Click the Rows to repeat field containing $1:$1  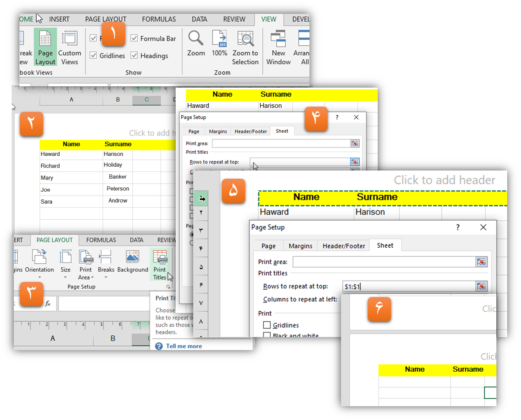(x=406, y=286)
